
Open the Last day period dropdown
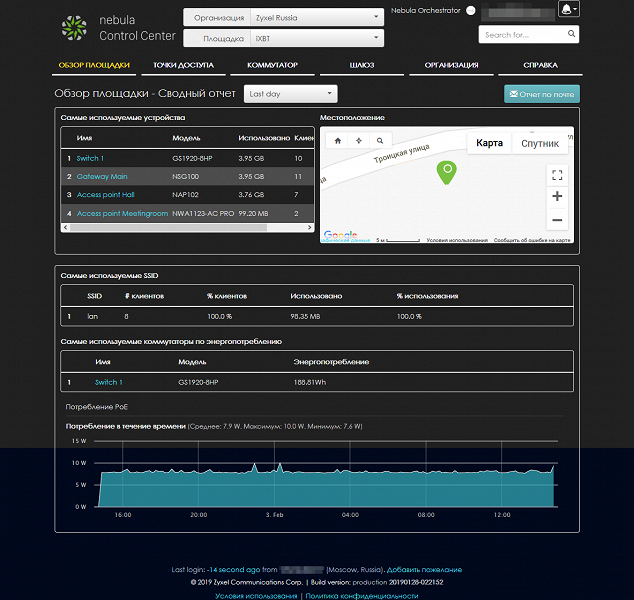click(291, 94)
